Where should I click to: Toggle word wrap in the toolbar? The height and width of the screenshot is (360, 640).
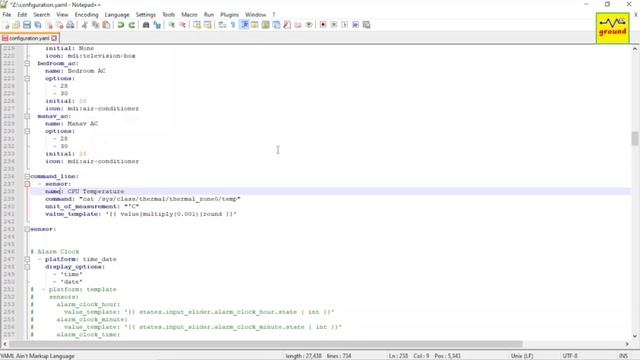point(222,25)
